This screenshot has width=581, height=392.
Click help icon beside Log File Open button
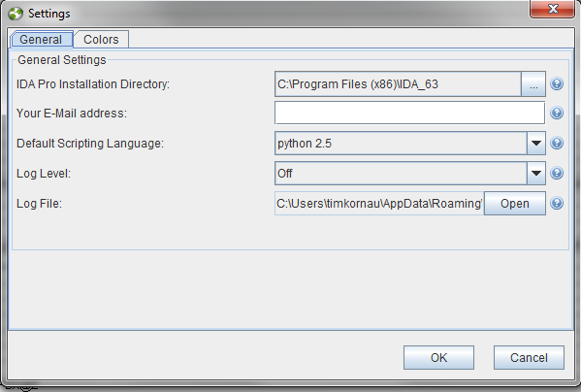coord(557,203)
